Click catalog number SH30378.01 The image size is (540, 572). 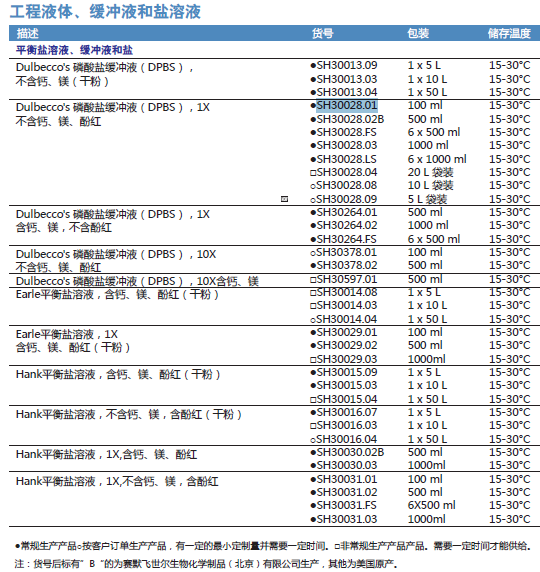click(x=347, y=252)
